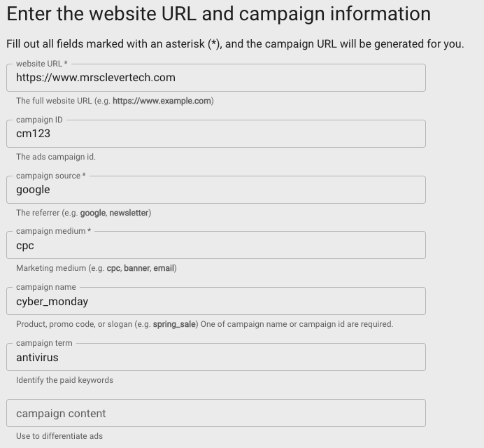Click 'Identify the paid keywords' helper text
The width and height of the screenshot is (484, 448).
(x=64, y=380)
